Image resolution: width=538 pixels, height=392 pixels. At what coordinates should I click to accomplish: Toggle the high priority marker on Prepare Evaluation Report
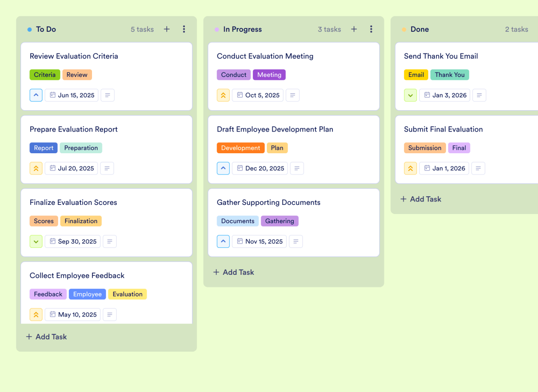point(36,168)
